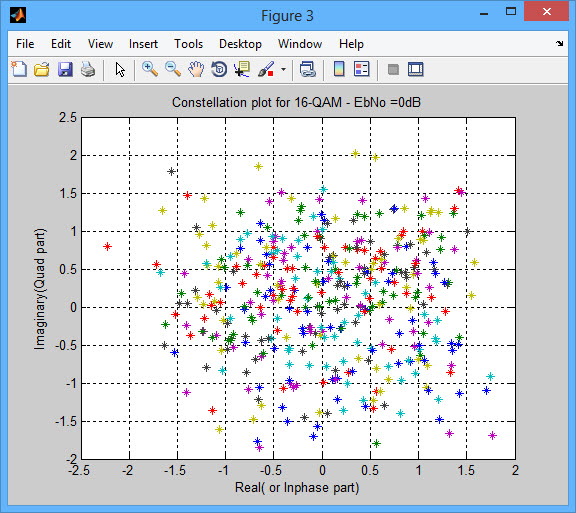Image resolution: width=576 pixels, height=513 pixels.
Task: Enable the Rotate 3D tool
Action: (x=219, y=69)
